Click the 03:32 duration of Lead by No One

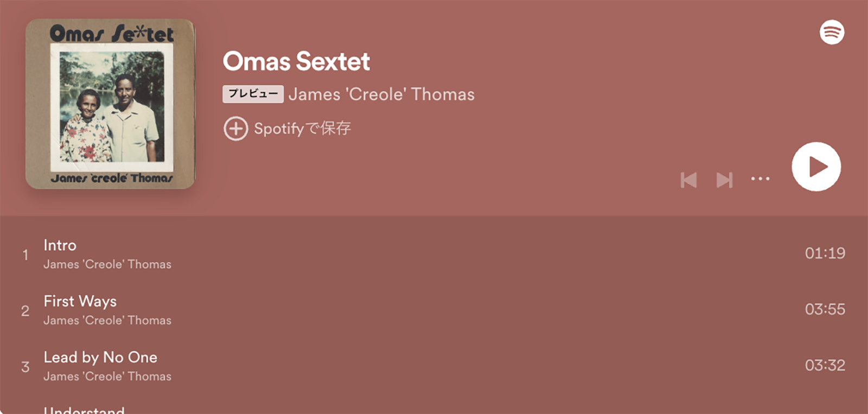coord(825,365)
